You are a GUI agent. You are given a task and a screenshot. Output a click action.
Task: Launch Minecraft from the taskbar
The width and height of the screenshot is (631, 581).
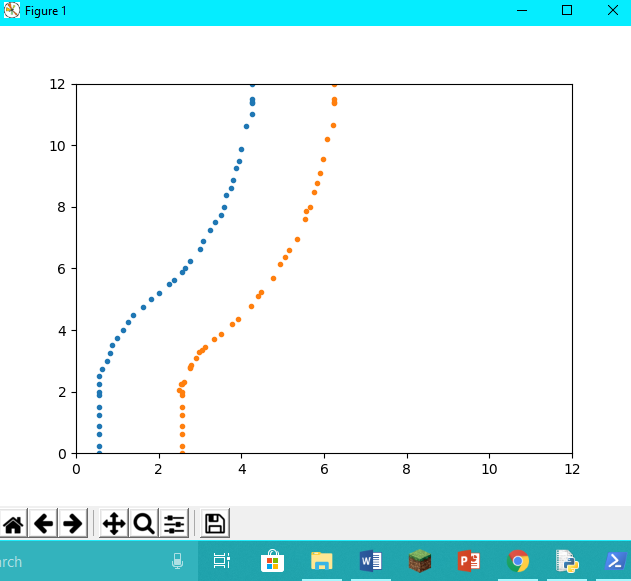pyautogui.click(x=419, y=561)
